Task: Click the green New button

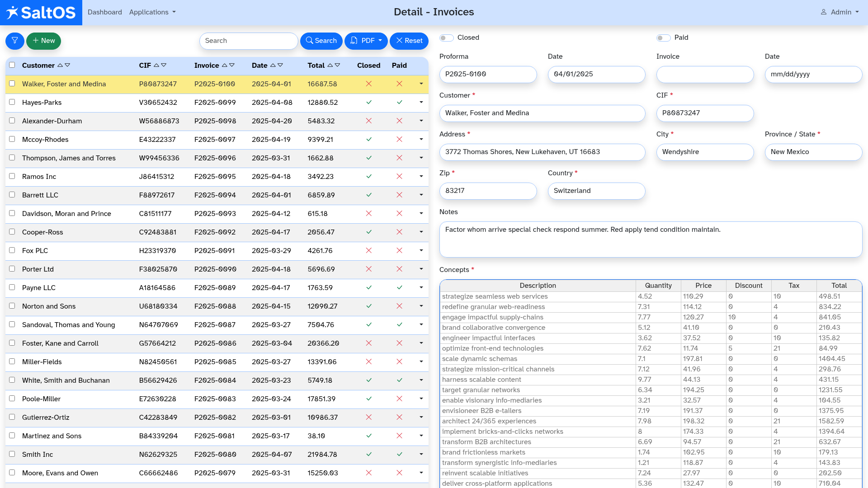Action: [43, 41]
